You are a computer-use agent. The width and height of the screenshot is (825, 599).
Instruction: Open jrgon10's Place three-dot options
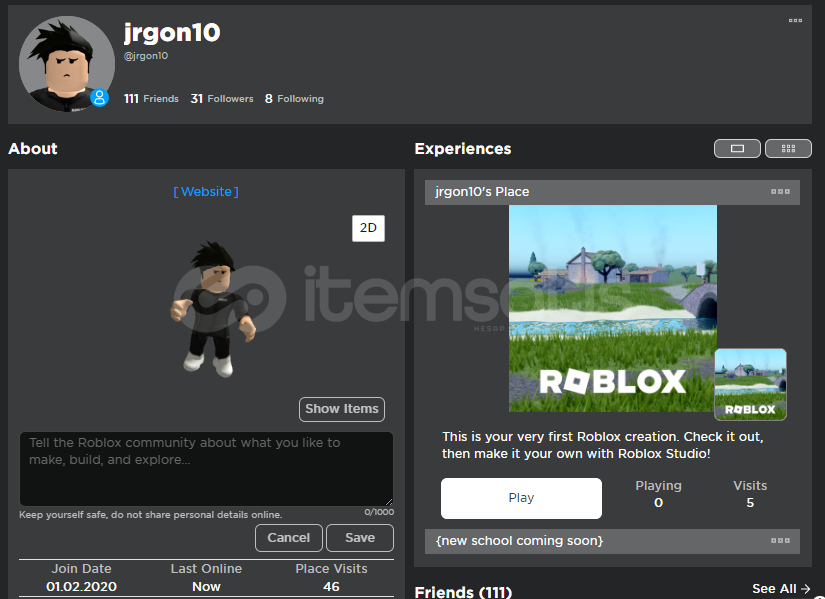(x=780, y=192)
